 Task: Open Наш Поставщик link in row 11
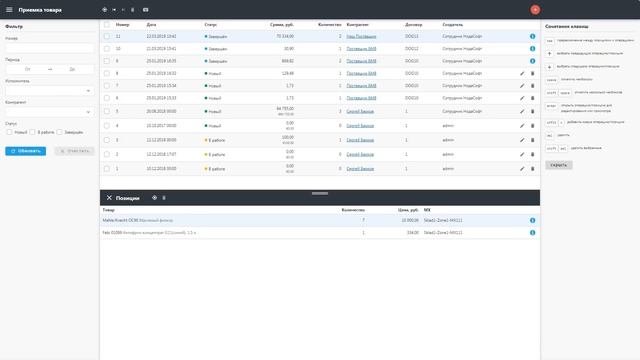pyautogui.click(x=361, y=36)
